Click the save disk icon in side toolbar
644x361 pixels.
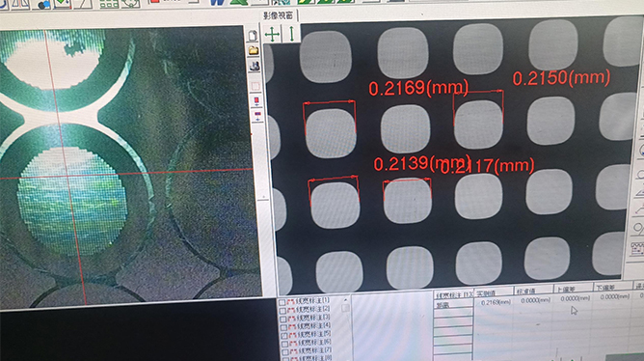tap(255, 67)
